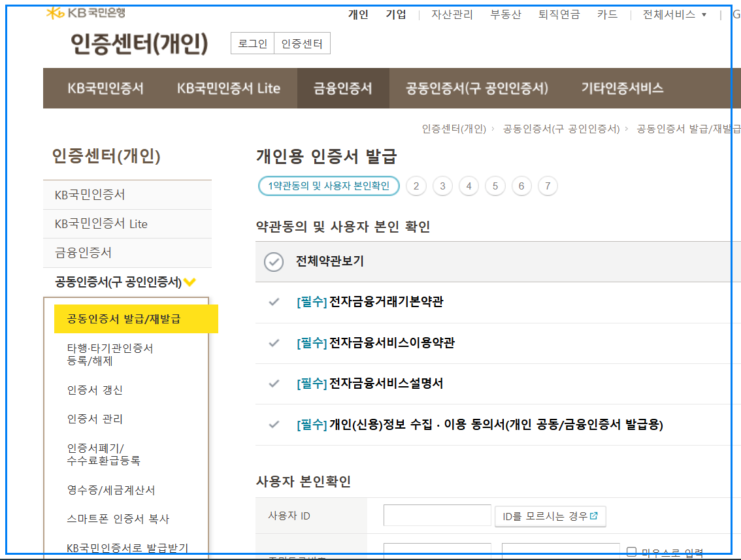
Task: Open the 개인(신용)정보 수집·이용 동의서 link
Action: coord(480,424)
